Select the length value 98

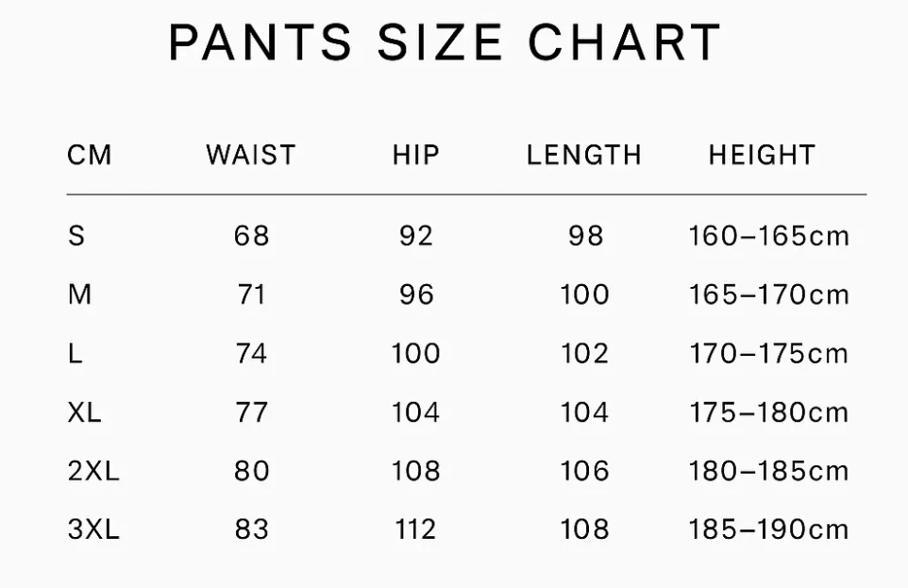click(585, 235)
